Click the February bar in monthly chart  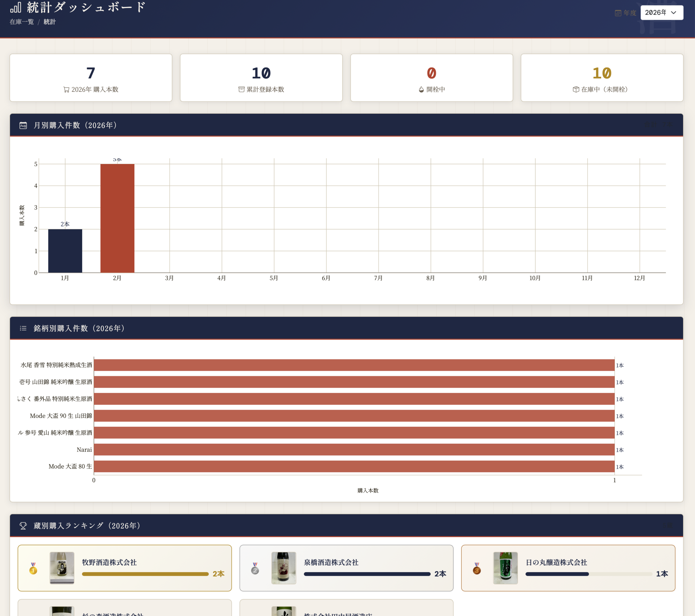[117, 218]
